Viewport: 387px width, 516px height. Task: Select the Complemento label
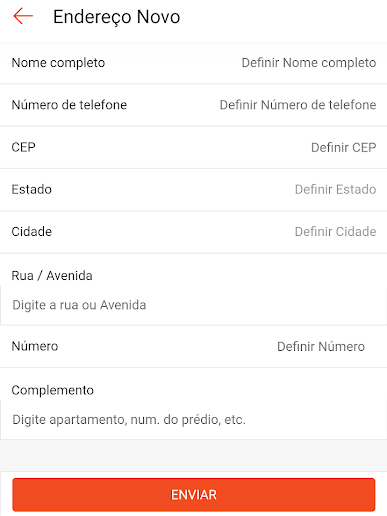(52, 390)
